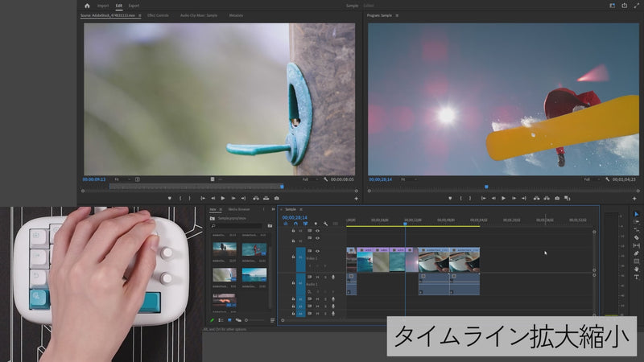Step back one frame in Program monitor
The width and height of the screenshot is (644, 362).
tap(493, 198)
